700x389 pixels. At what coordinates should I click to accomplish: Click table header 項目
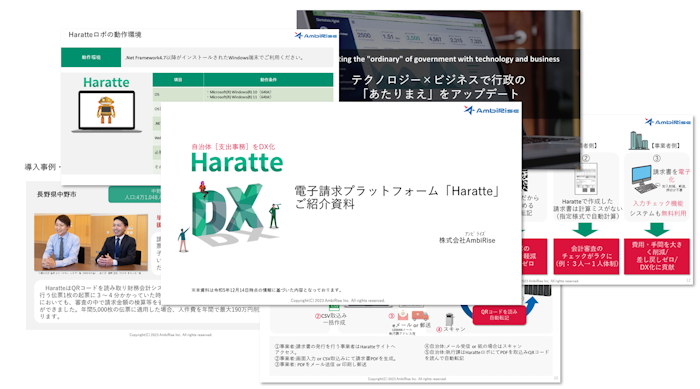(x=178, y=79)
